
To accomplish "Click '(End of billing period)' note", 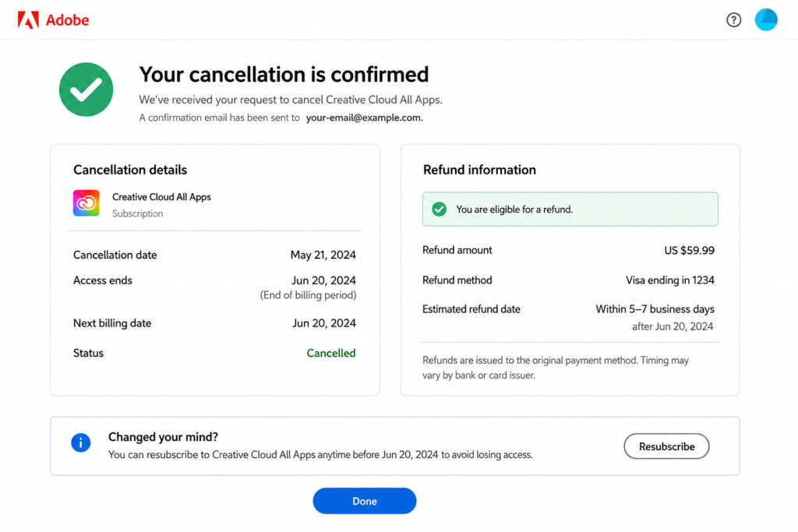I will (308, 295).
